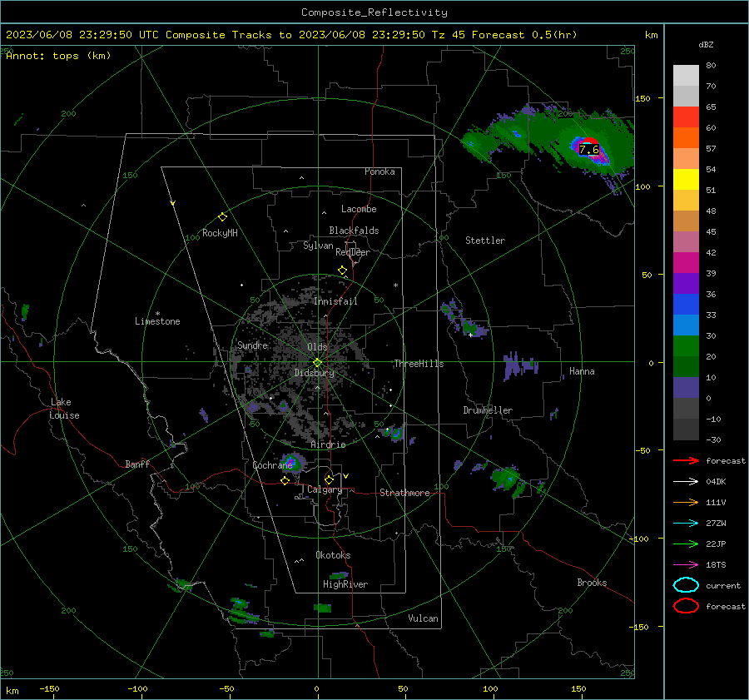This screenshot has height=700, width=749.
Task: Click the Blackfalds town label
Action: [354, 231]
